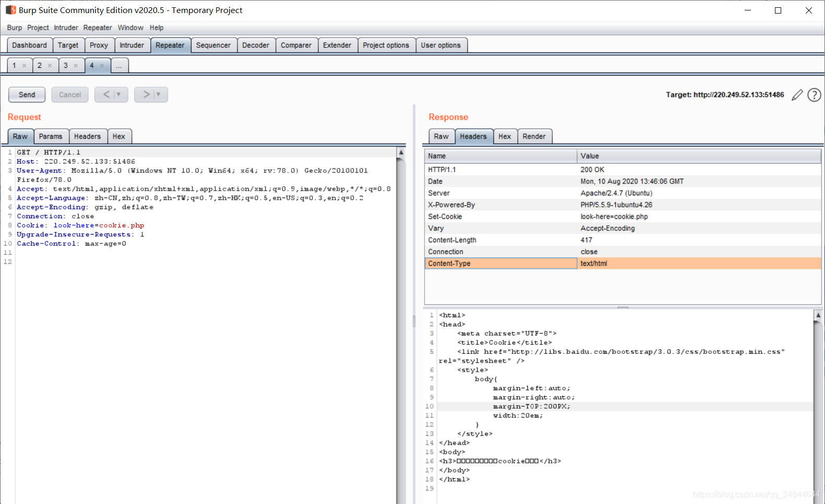Select the Set-Cookie response header row
Screen dimensions: 825x504
click(x=623, y=217)
